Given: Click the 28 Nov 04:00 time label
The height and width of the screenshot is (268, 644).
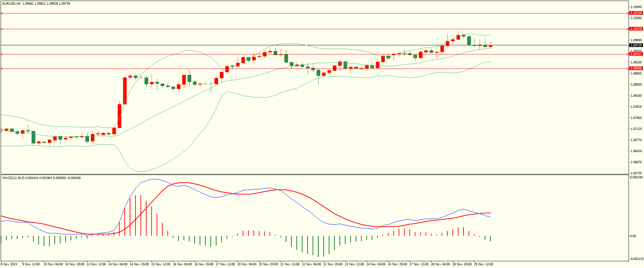Looking at the screenshot, I should tap(440, 264).
